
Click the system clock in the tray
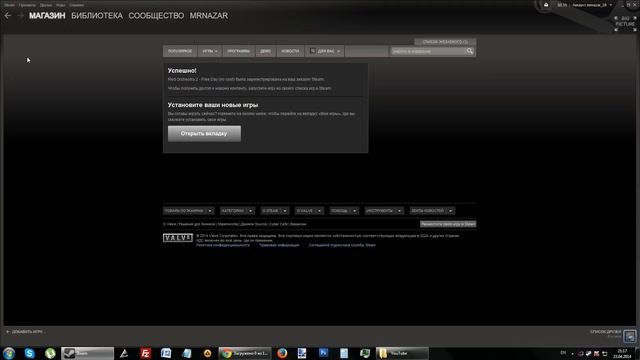click(x=622, y=353)
